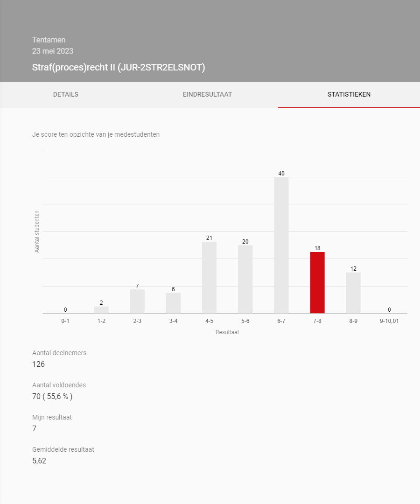Click the 8-9 bar showing 12 students
The height and width of the screenshot is (504, 420).
pos(353,293)
